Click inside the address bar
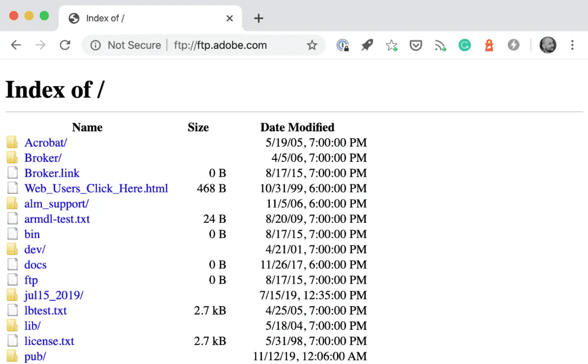 pos(220,45)
